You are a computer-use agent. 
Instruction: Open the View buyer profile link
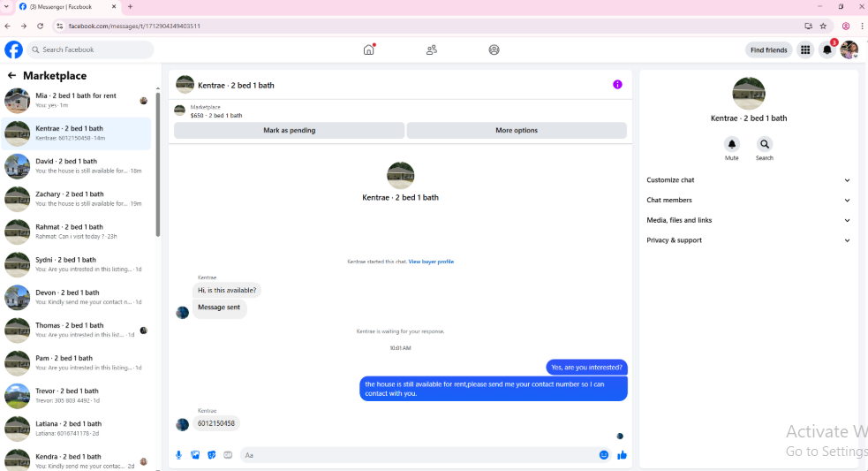tap(431, 262)
